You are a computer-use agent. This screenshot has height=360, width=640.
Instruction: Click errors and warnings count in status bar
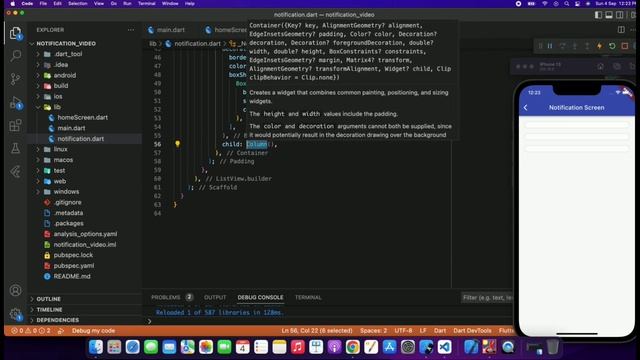(31, 331)
